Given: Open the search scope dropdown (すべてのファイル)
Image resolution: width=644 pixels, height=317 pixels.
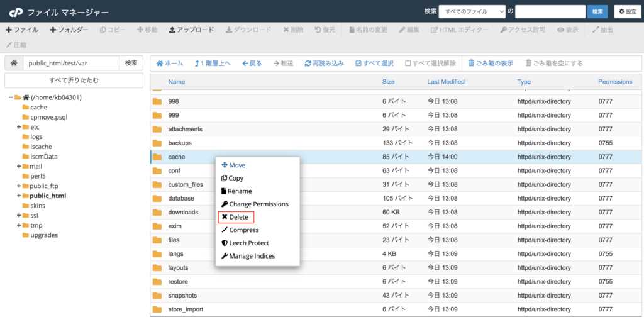Looking at the screenshot, I should (472, 11).
